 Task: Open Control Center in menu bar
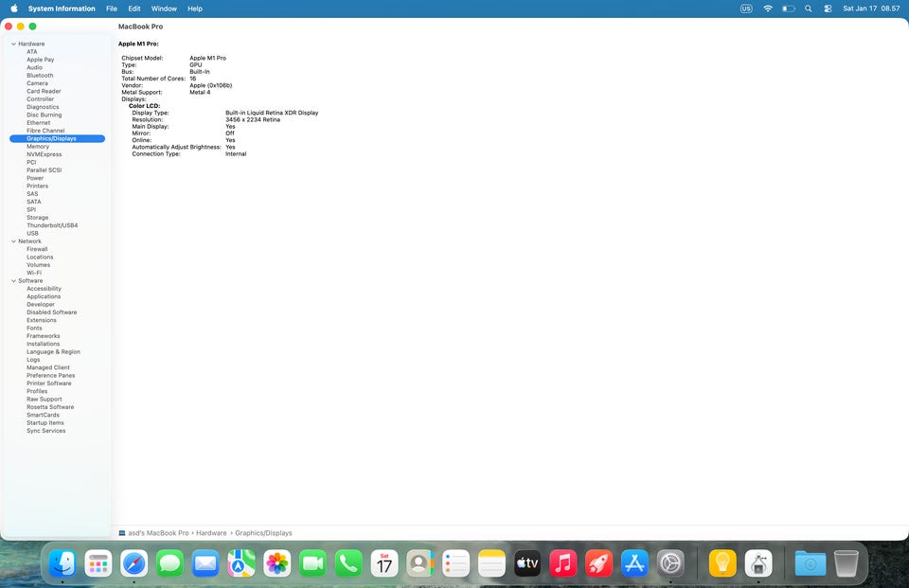coord(828,9)
